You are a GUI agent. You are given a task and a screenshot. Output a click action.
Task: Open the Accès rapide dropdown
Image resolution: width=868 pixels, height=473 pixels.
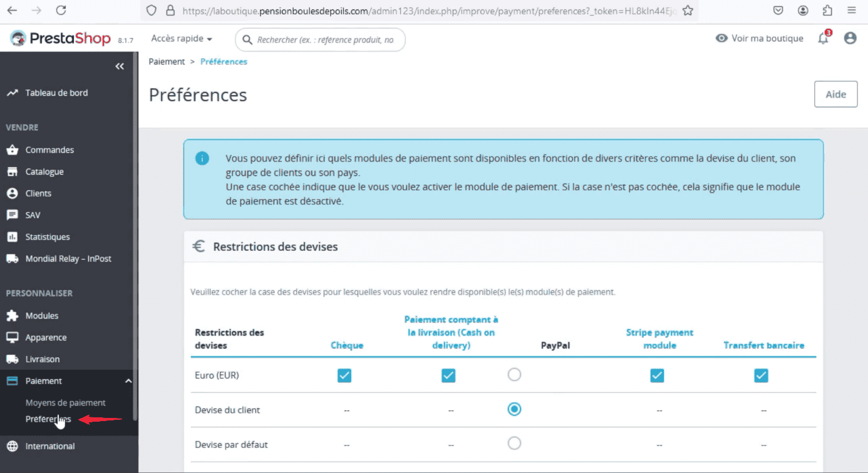click(182, 39)
